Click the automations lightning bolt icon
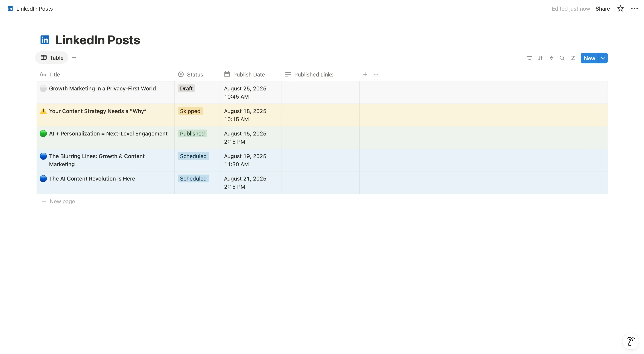The height and width of the screenshot is (354, 644). tap(551, 58)
